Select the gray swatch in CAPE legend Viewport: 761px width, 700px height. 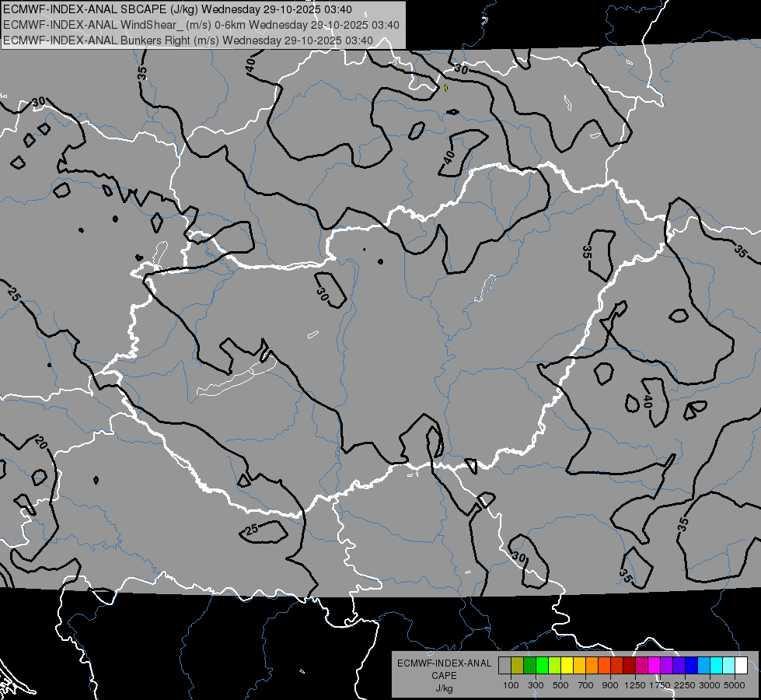point(504,665)
